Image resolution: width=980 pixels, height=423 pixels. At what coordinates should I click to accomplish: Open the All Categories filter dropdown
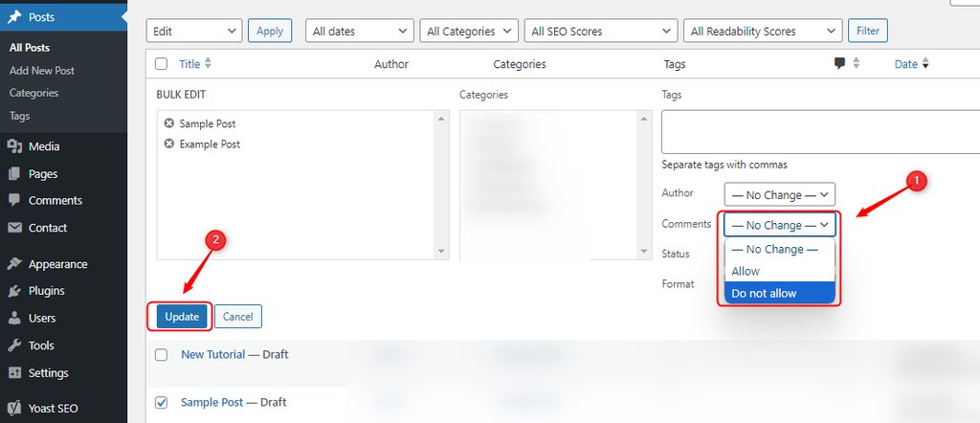click(x=469, y=31)
